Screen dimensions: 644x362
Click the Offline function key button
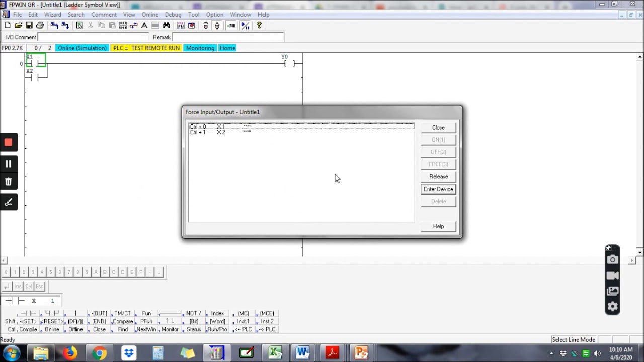75,329
